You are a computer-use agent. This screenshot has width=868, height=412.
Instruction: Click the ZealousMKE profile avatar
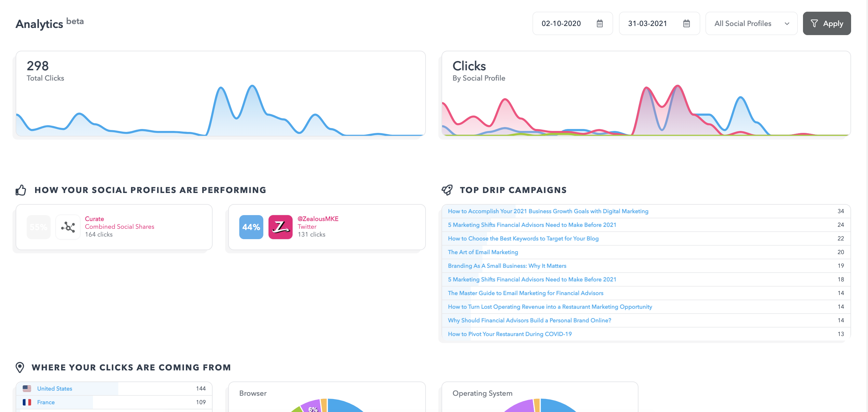280,227
